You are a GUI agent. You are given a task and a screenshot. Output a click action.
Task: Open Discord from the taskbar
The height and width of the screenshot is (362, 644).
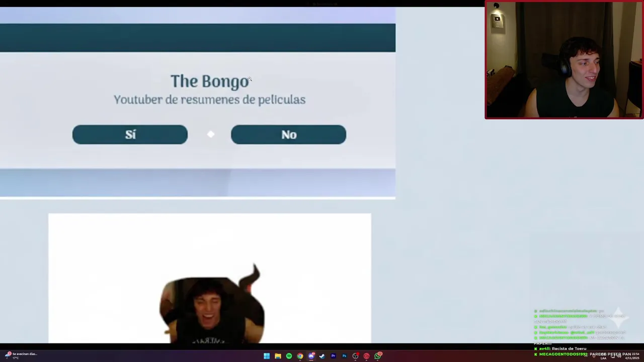(311, 356)
